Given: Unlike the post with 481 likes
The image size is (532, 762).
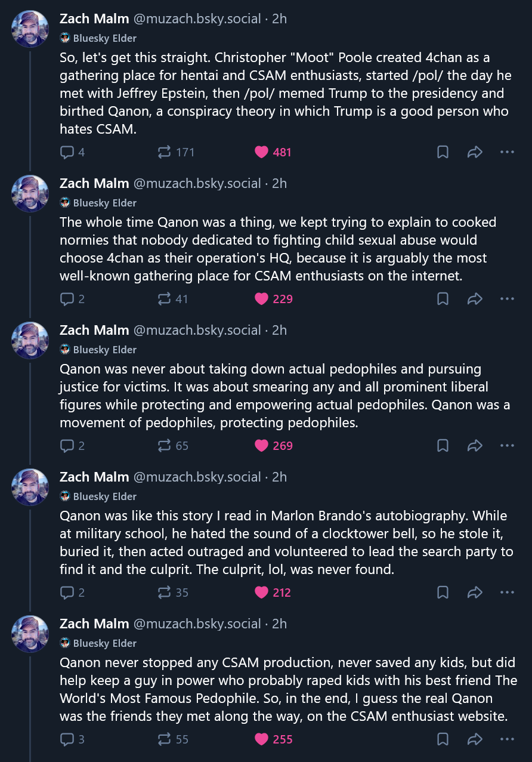Looking at the screenshot, I should tap(262, 152).
